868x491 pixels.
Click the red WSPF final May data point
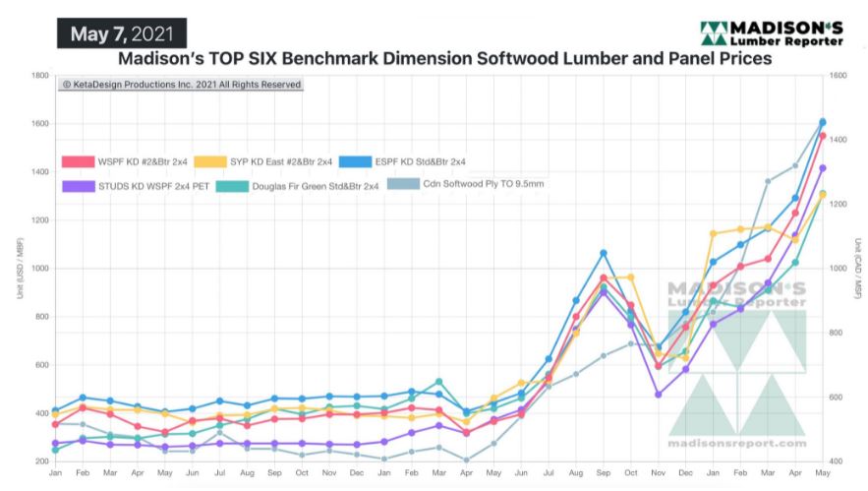click(x=823, y=136)
